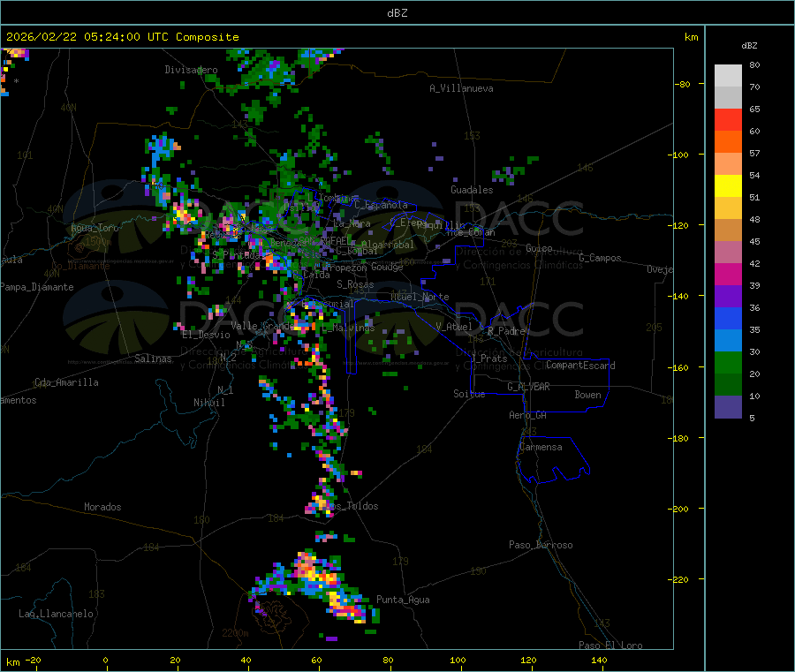The image size is (795, 672).
Task: Click the '57' value in the dBZ legend
Action: [754, 153]
